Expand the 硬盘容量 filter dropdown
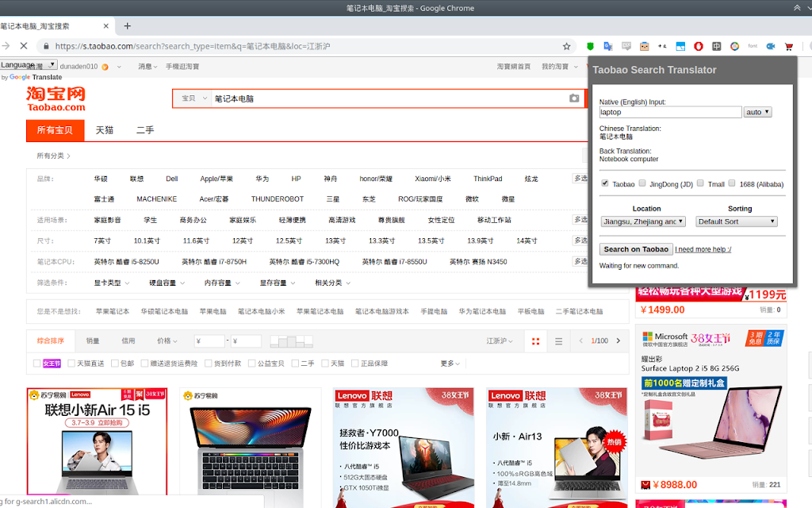The height and width of the screenshot is (508, 812). click(x=167, y=283)
